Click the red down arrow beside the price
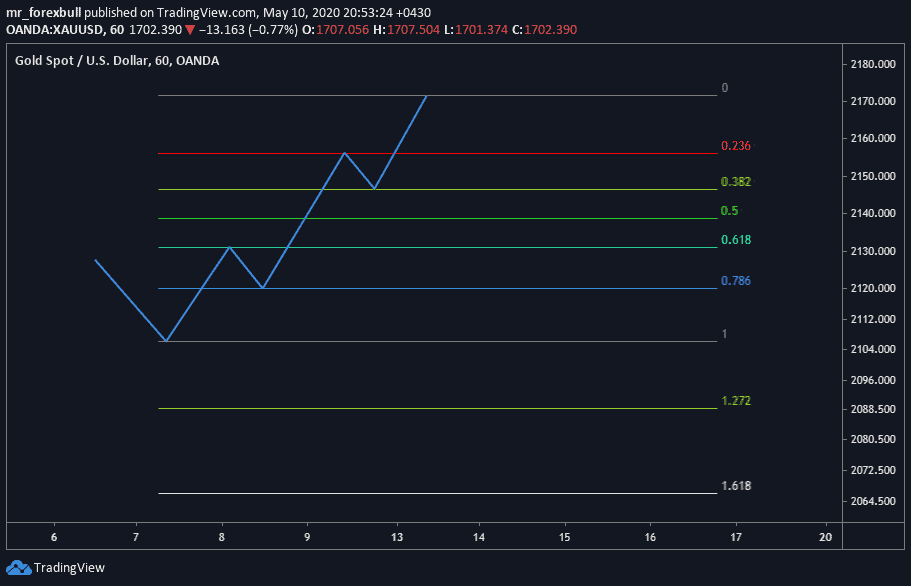Image resolution: width=911 pixels, height=586 pixels. (x=190, y=30)
